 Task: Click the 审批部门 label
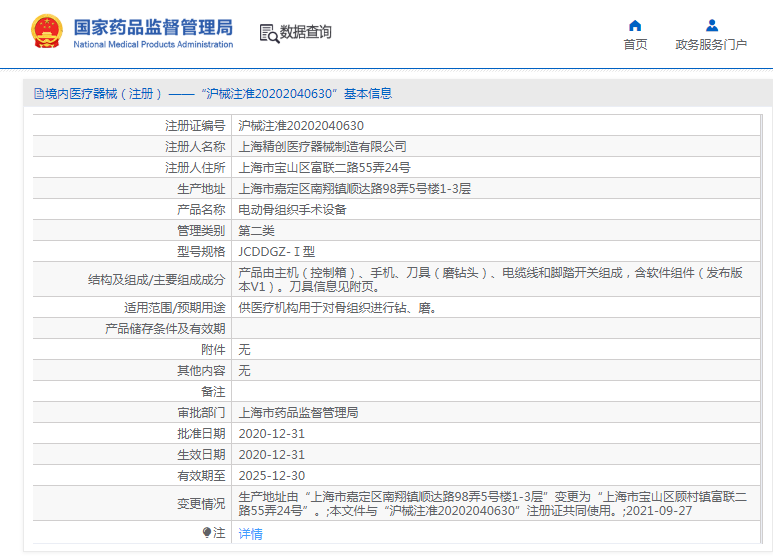tap(201, 413)
